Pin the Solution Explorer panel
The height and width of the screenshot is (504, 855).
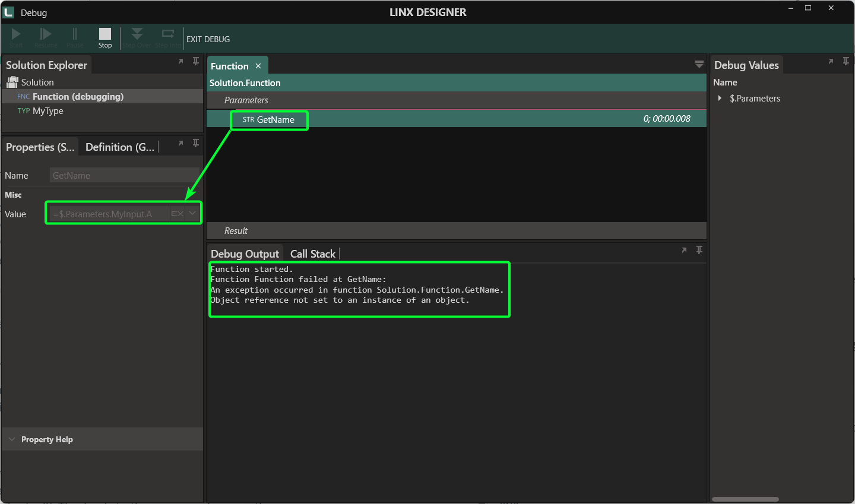(x=196, y=61)
